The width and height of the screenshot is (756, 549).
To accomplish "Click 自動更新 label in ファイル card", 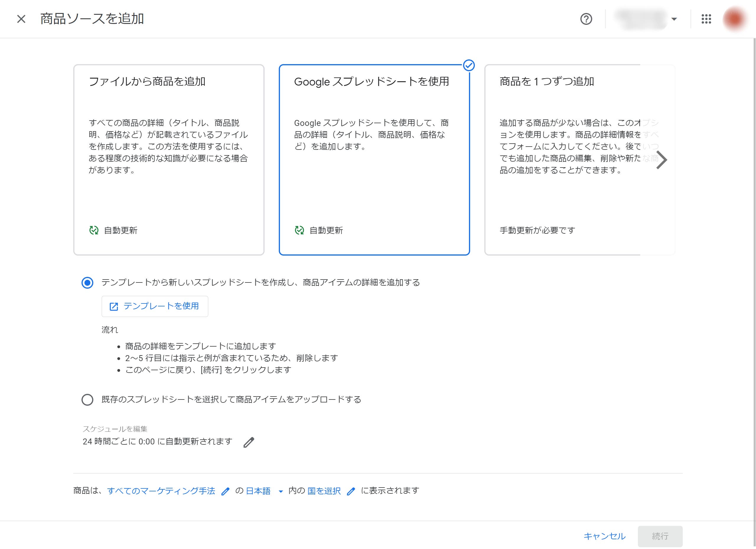I will (x=121, y=230).
